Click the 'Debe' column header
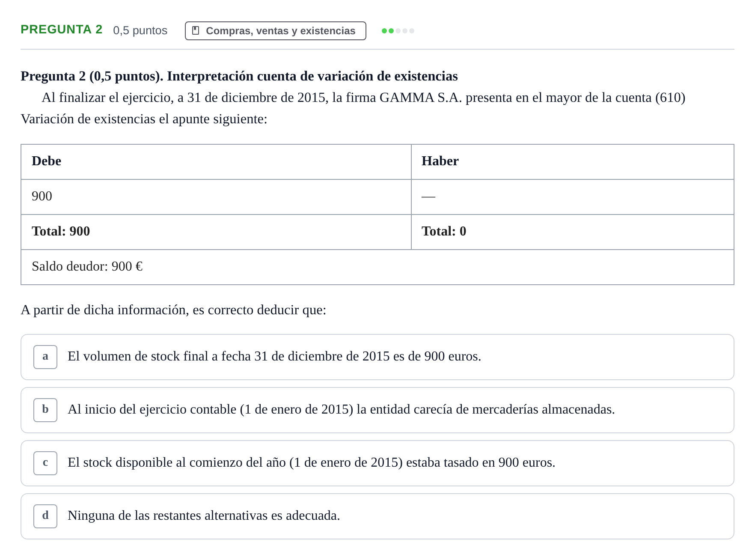 (216, 162)
